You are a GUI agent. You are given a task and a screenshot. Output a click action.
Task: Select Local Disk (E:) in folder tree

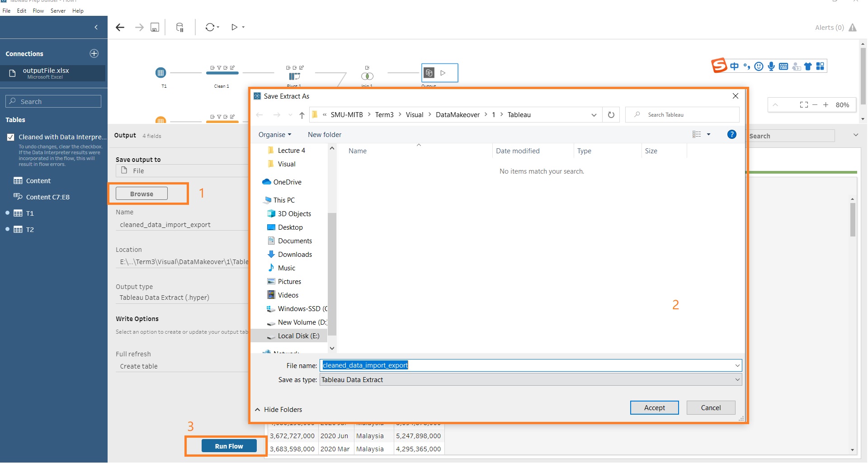click(298, 336)
